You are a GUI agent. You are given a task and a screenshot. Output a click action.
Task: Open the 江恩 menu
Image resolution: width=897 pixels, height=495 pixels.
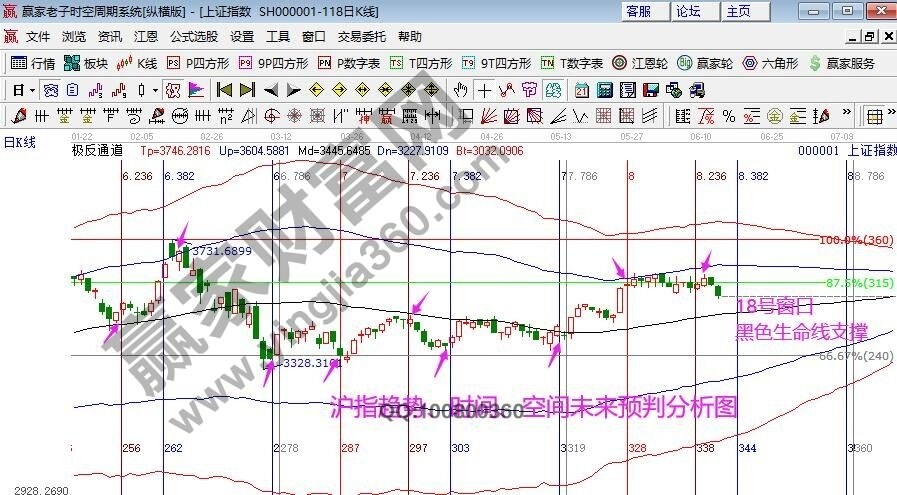pos(146,37)
